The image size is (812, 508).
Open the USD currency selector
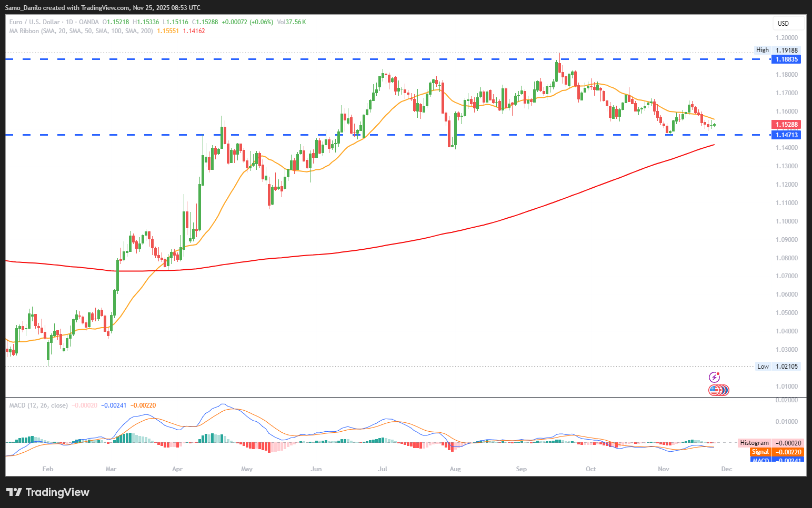788,23
